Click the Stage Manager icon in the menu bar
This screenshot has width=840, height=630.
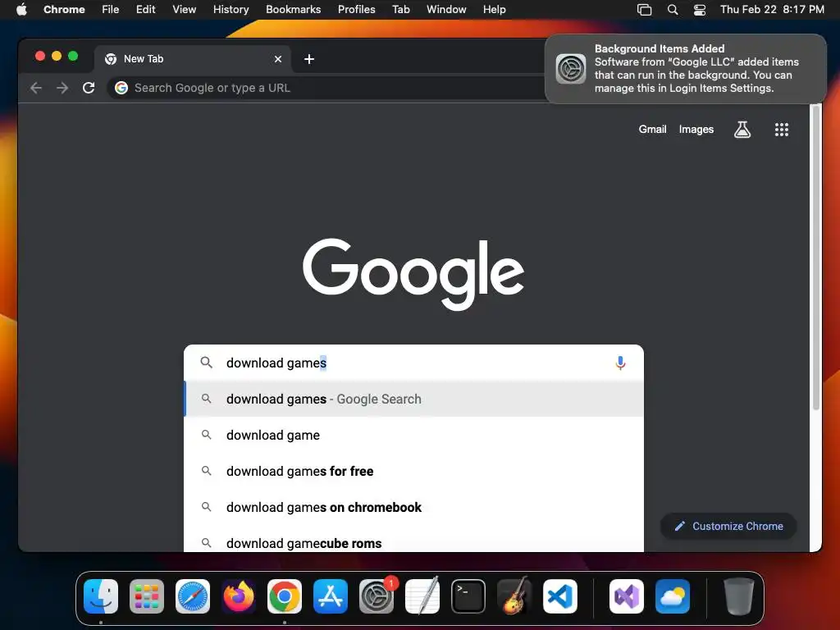coord(645,10)
